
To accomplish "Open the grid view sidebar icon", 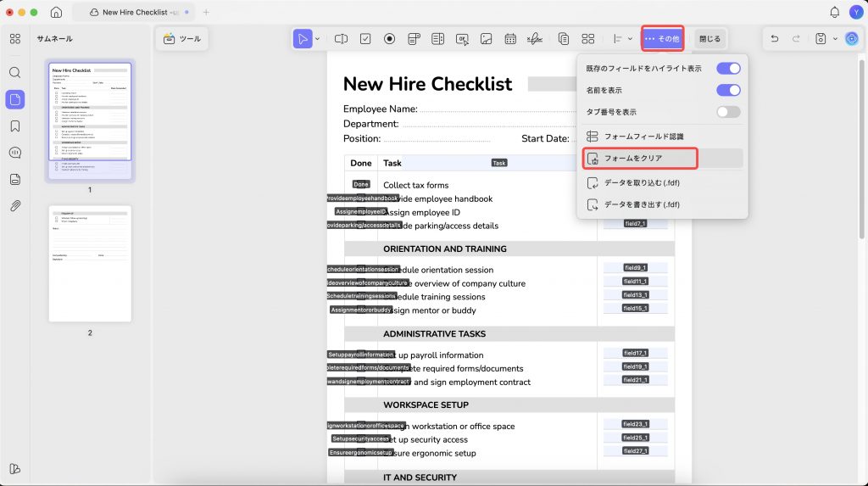I will (15, 39).
